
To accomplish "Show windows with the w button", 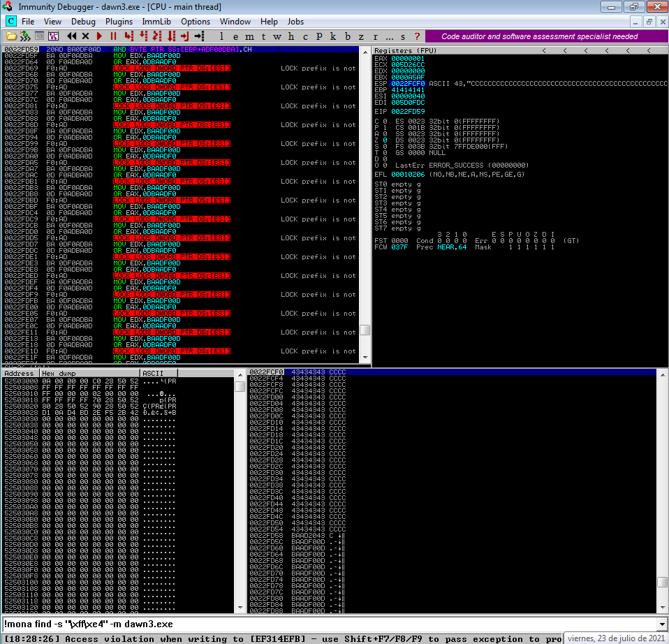I will click(277, 36).
